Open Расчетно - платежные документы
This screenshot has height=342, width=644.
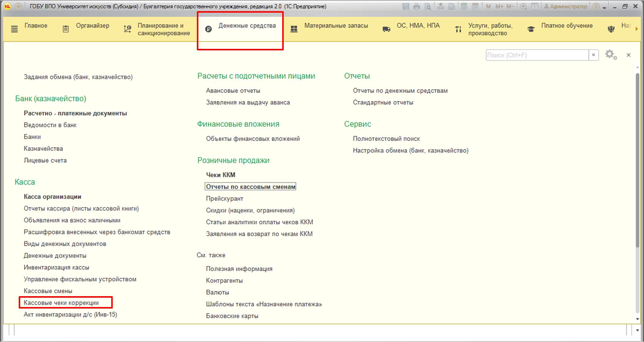(75, 113)
